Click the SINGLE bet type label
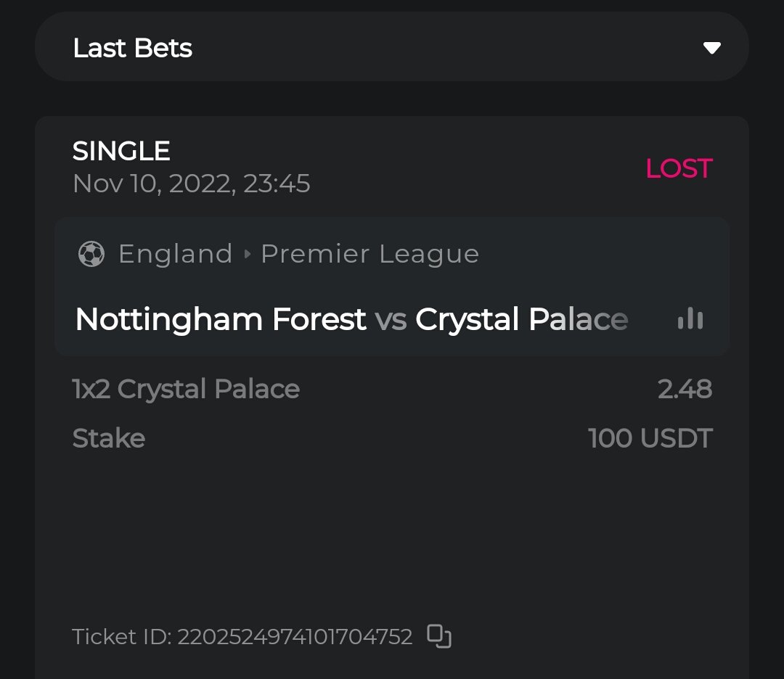Image resolution: width=784 pixels, height=679 pixels. (121, 152)
